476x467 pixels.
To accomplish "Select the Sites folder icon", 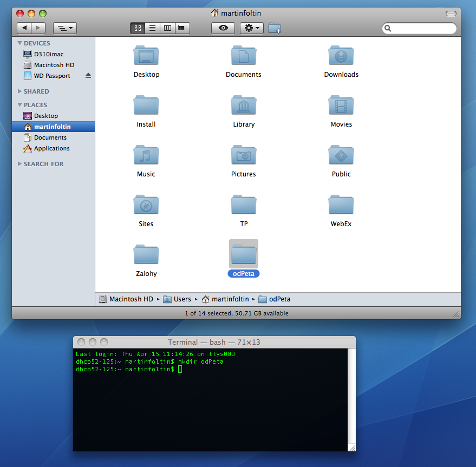I will (146, 205).
